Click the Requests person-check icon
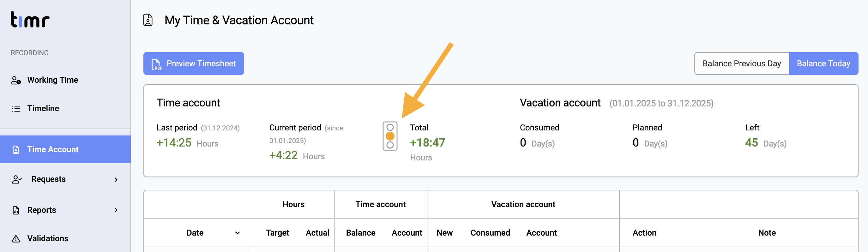This screenshot has width=868, height=252. [x=17, y=179]
